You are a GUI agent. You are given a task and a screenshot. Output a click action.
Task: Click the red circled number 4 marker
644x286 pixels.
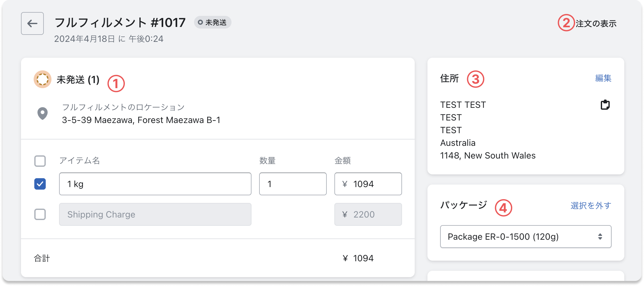[x=503, y=208]
